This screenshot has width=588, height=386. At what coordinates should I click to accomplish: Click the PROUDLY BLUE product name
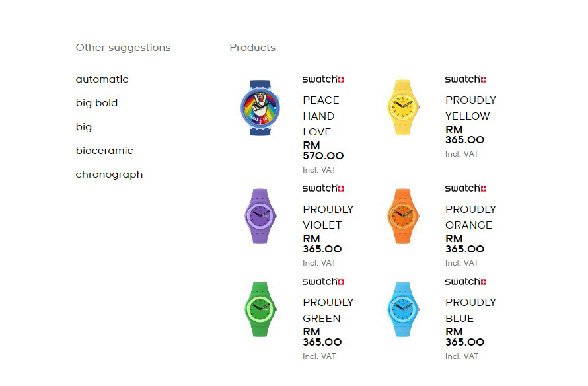point(470,310)
